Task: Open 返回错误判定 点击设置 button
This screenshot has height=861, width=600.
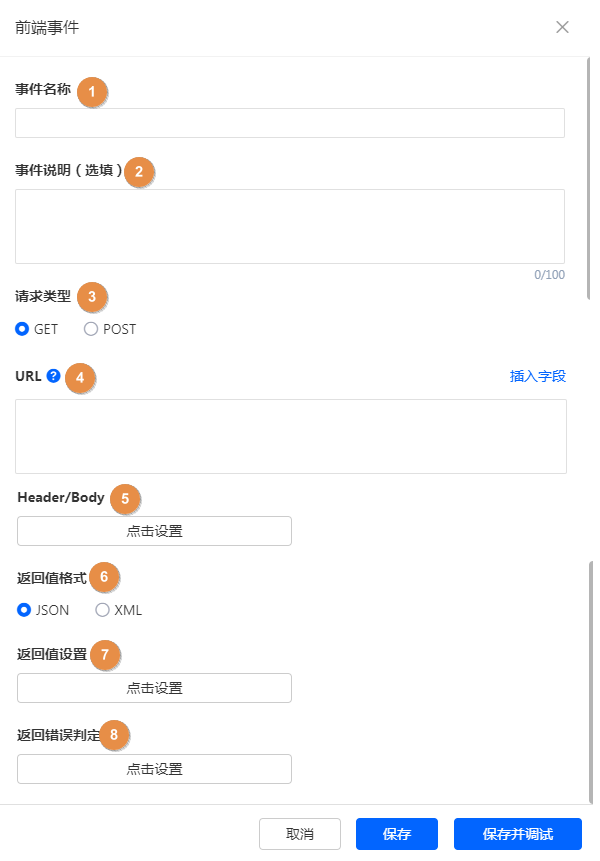Action: [x=154, y=769]
